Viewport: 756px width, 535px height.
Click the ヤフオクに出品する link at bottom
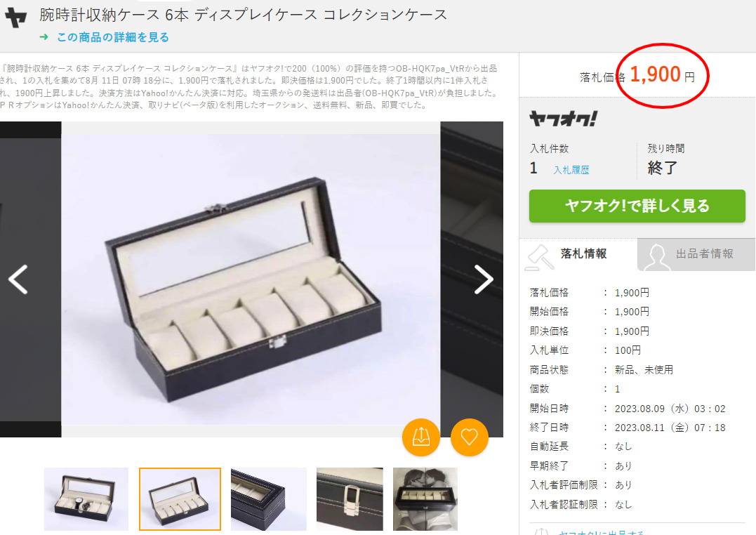602,532
